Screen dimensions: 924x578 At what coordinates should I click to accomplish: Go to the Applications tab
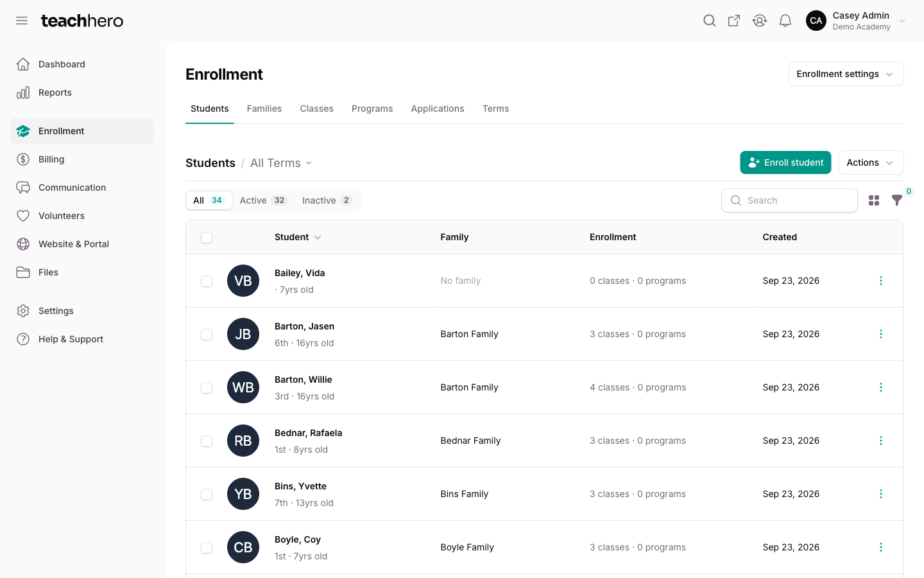click(x=438, y=109)
